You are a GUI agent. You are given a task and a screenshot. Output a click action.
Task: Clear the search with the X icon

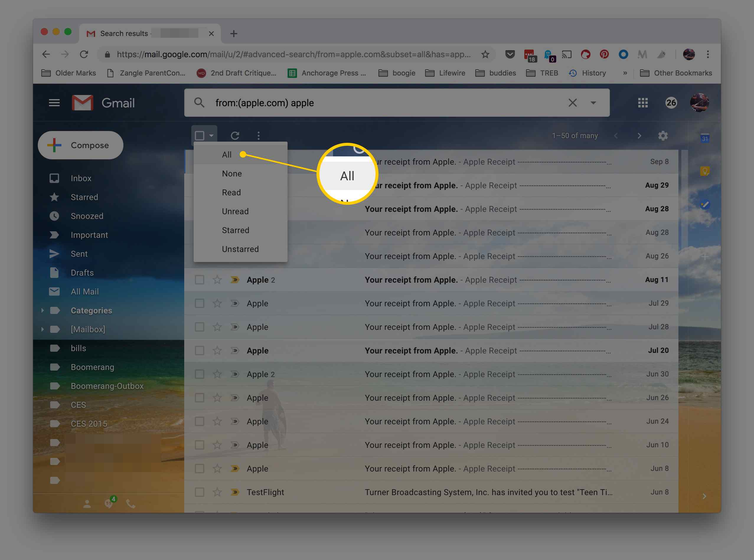(572, 103)
